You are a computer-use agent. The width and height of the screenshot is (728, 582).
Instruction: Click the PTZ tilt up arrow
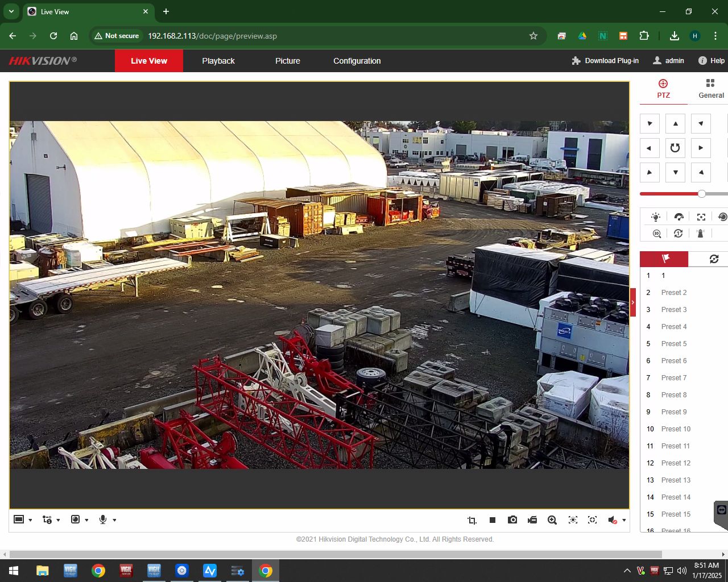pyautogui.click(x=675, y=123)
